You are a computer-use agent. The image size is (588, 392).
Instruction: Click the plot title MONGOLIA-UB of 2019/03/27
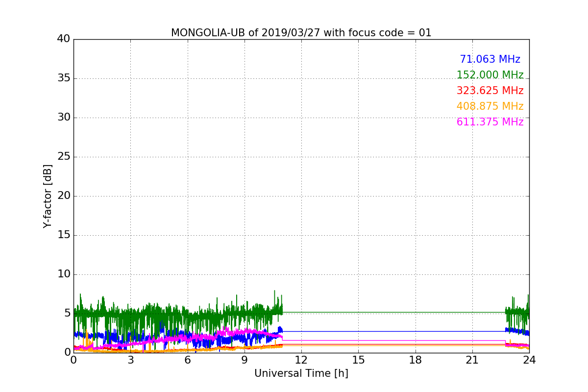pyautogui.click(x=301, y=33)
